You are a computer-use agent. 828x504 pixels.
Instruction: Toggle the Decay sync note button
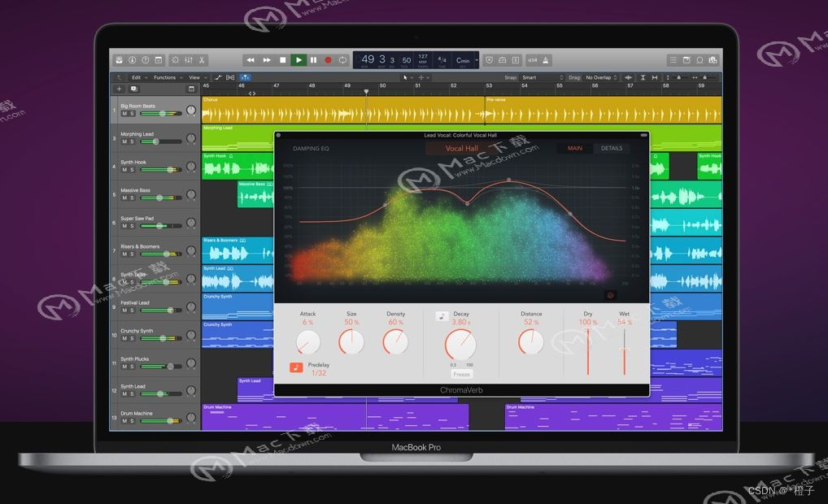[442, 316]
